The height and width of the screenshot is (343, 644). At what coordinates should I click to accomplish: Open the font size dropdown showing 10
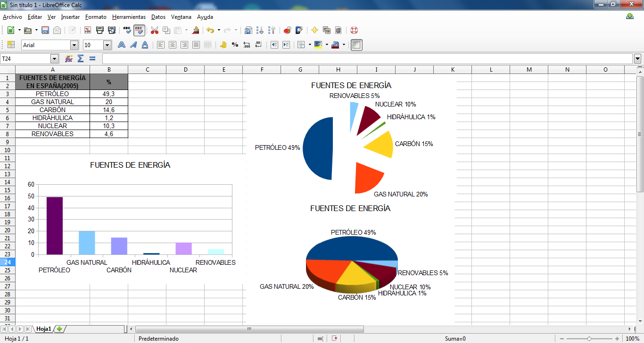[107, 45]
